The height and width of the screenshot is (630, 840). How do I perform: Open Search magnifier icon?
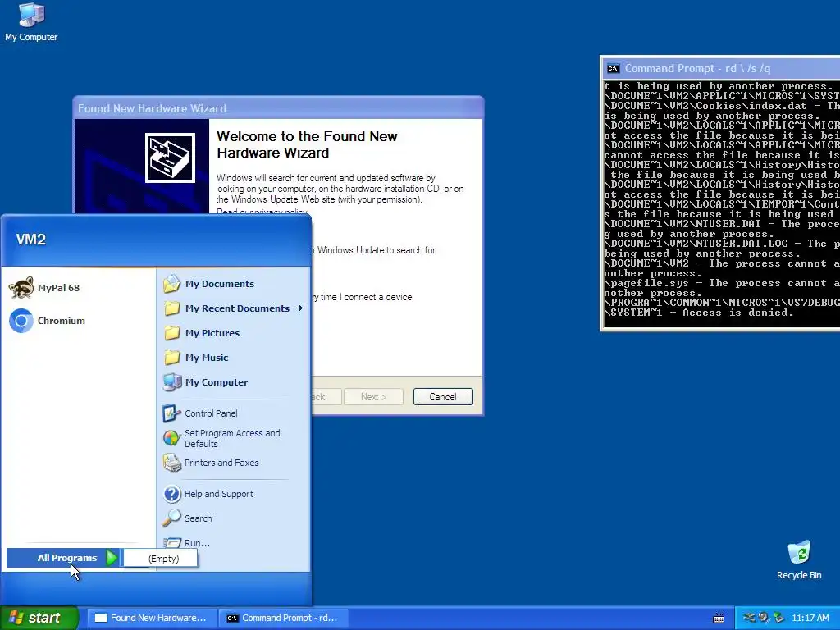pyautogui.click(x=172, y=518)
